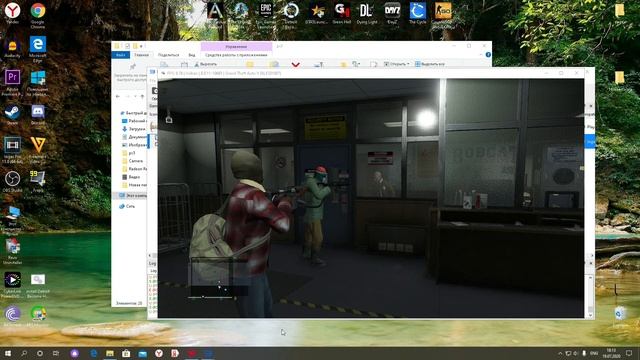Select the Файл tab in Explorer
The height and width of the screenshot is (360, 640).
120,55
